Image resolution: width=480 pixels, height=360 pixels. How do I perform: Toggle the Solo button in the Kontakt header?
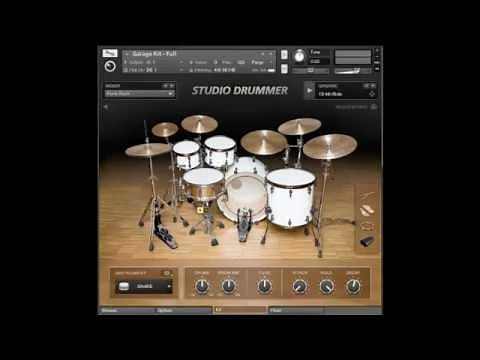click(x=284, y=54)
